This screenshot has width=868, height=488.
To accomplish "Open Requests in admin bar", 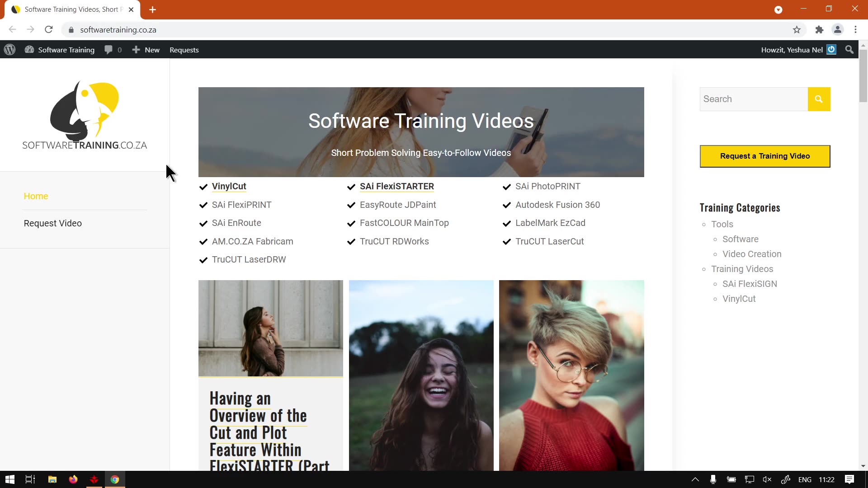I will (x=184, y=50).
